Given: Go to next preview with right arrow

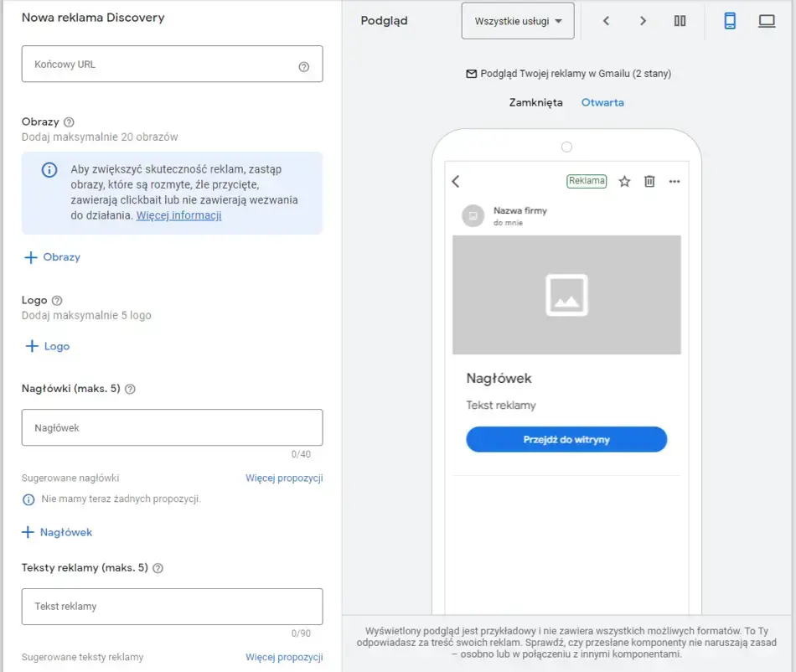Looking at the screenshot, I should coord(643,21).
